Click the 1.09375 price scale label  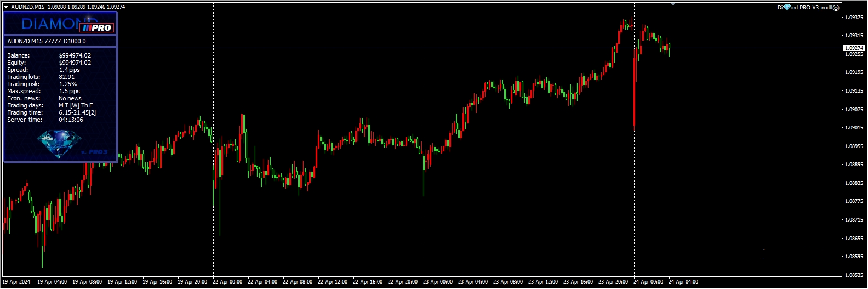click(854, 18)
